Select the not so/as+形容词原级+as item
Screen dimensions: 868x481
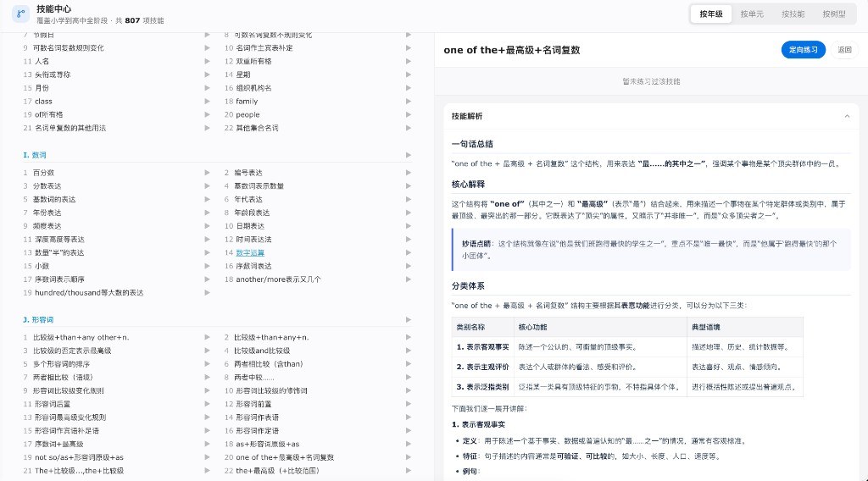(79, 457)
